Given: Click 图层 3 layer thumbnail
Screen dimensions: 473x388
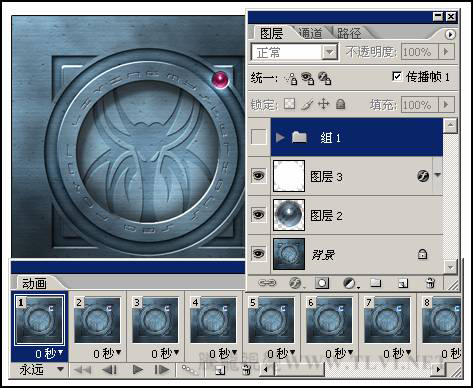Looking at the screenshot, I should tap(289, 176).
